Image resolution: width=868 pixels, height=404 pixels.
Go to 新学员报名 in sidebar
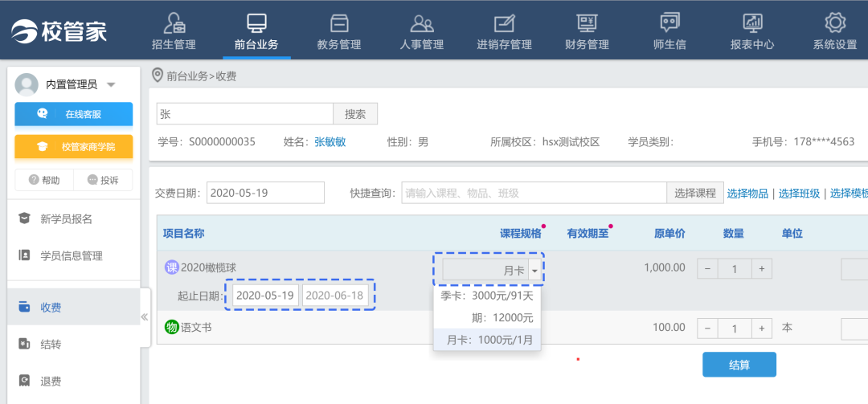[x=66, y=219]
